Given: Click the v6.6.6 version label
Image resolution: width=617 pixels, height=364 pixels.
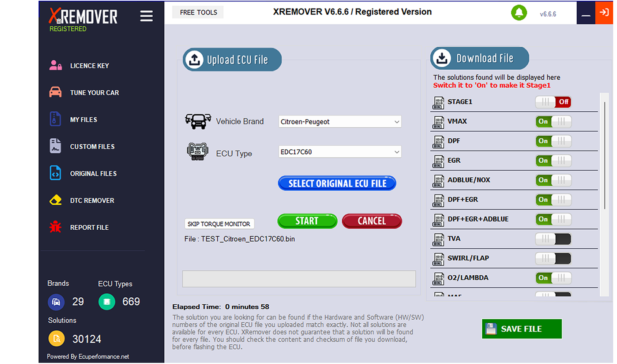Looking at the screenshot, I should point(548,14).
